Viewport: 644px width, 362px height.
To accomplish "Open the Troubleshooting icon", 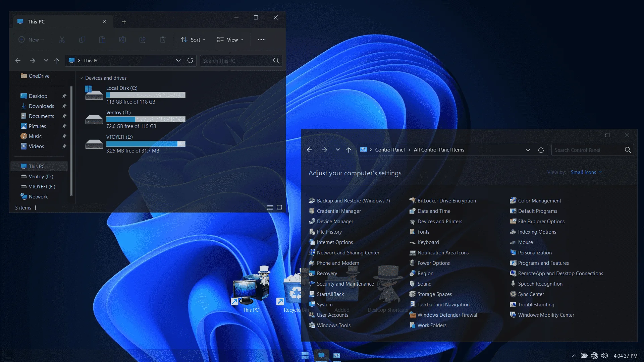I will pyautogui.click(x=513, y=305).
